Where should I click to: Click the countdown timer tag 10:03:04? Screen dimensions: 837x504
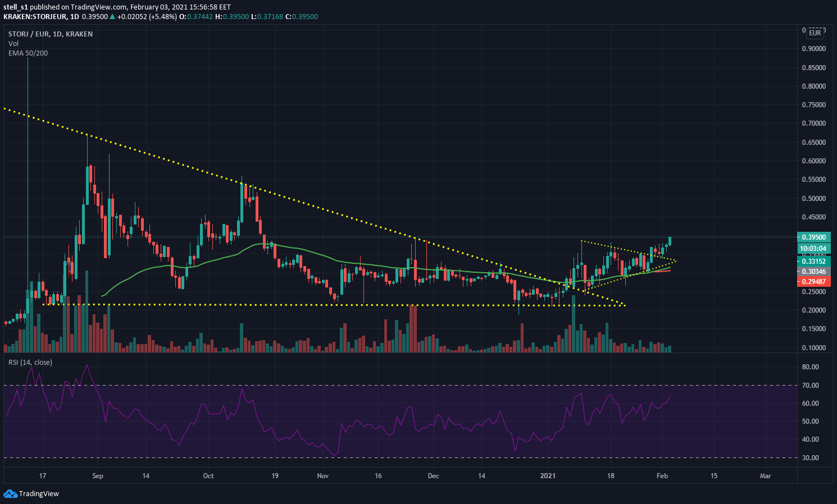(x=813, y=249)
